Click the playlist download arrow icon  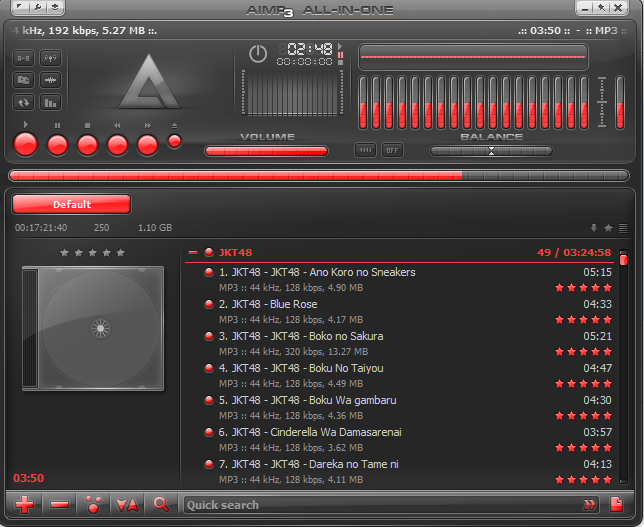click(594, 228)
